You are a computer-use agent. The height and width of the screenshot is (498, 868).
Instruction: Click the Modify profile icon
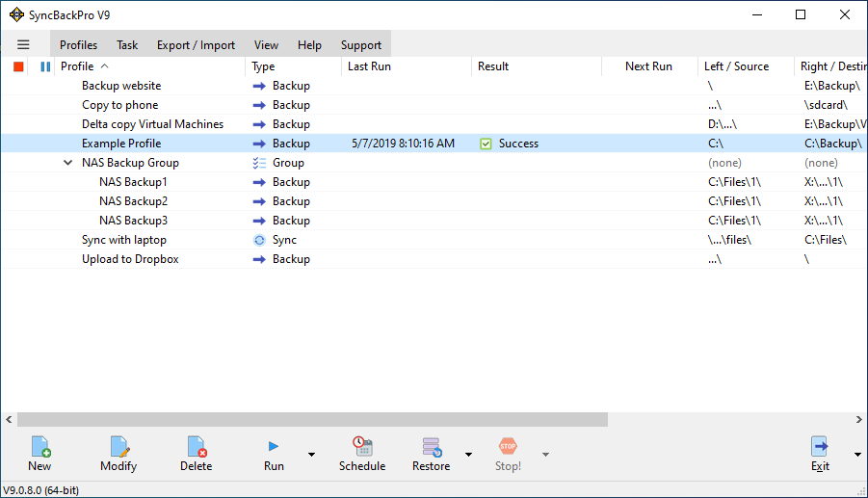point(119,447)
